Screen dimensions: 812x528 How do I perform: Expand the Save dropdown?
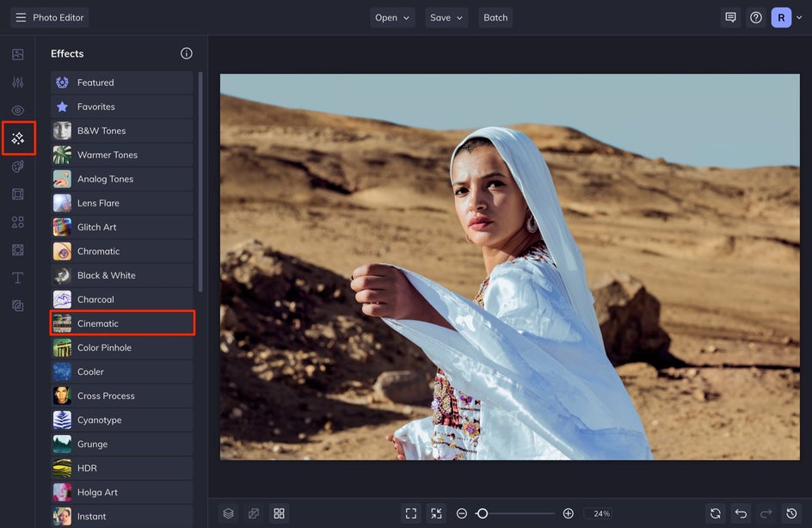(x=446, y=17)
